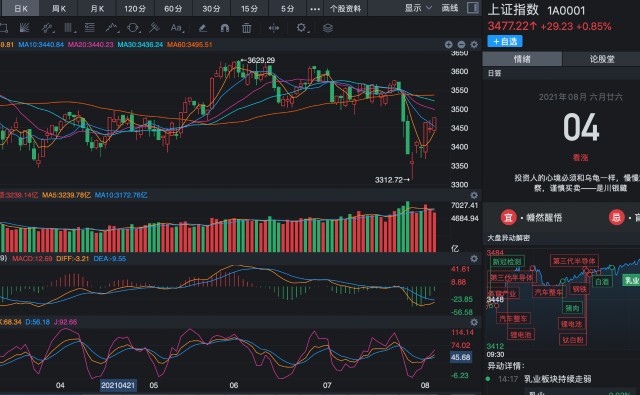
Task: Open MACD panel settings gear
Action: point(474,259)
